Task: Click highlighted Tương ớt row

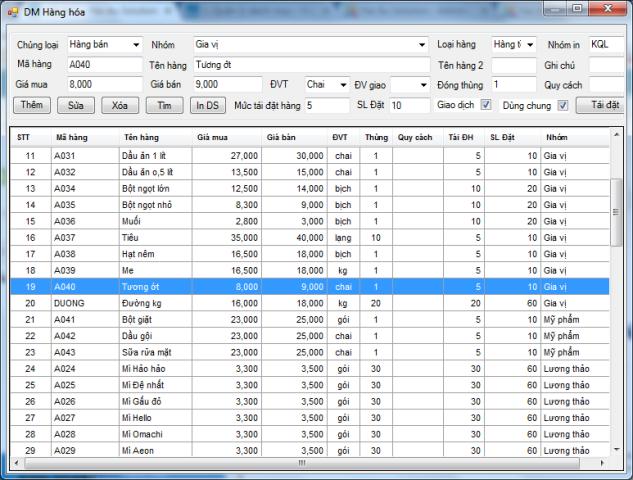Action: point(310,287)
